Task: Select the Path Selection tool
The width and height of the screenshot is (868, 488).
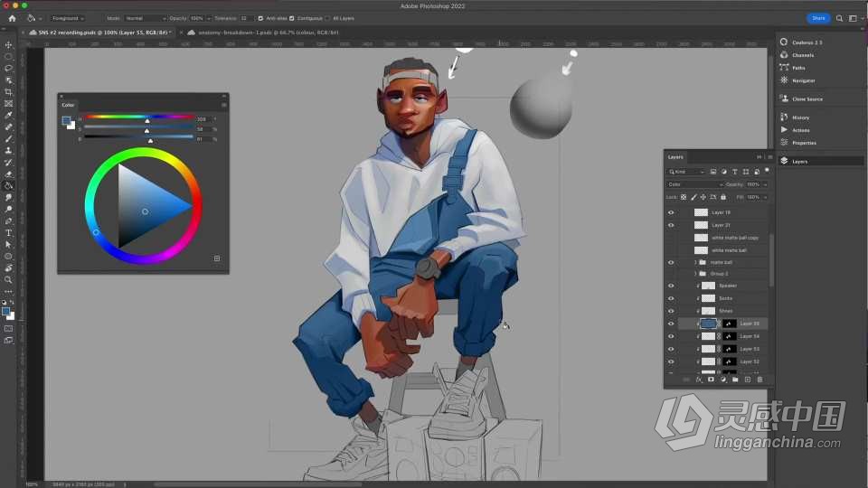Action: click(8, 245)
